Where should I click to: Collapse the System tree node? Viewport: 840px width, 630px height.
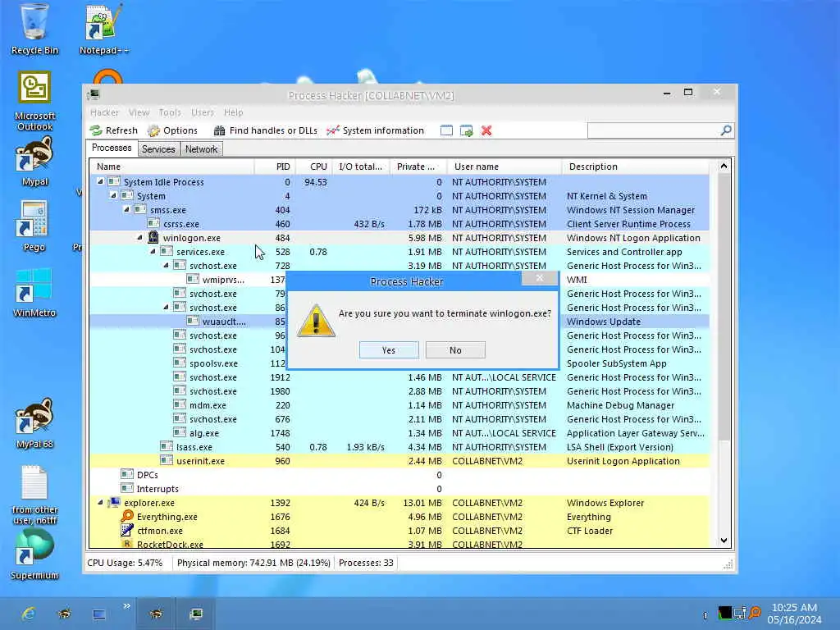[x=113, y=195]
